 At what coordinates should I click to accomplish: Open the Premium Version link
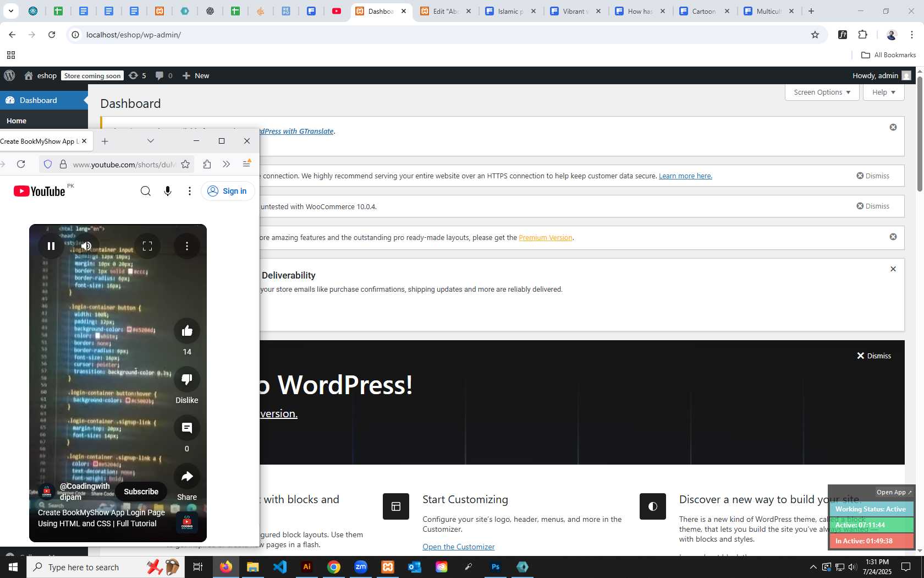(546, 237)
